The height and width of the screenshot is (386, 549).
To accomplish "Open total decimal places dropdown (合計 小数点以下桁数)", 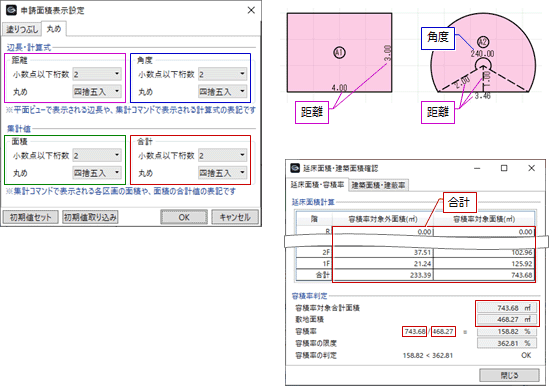I will coord(222,156).
